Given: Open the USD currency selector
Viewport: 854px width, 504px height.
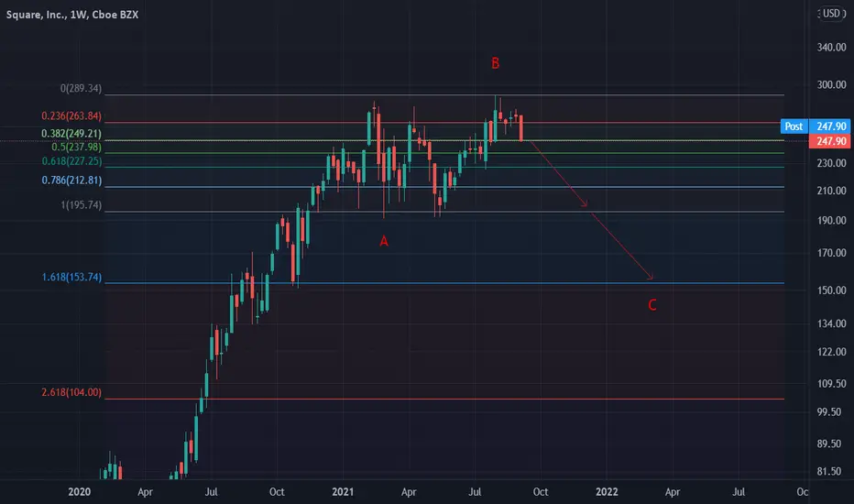Looking at the screenshot, I should 831,13.
